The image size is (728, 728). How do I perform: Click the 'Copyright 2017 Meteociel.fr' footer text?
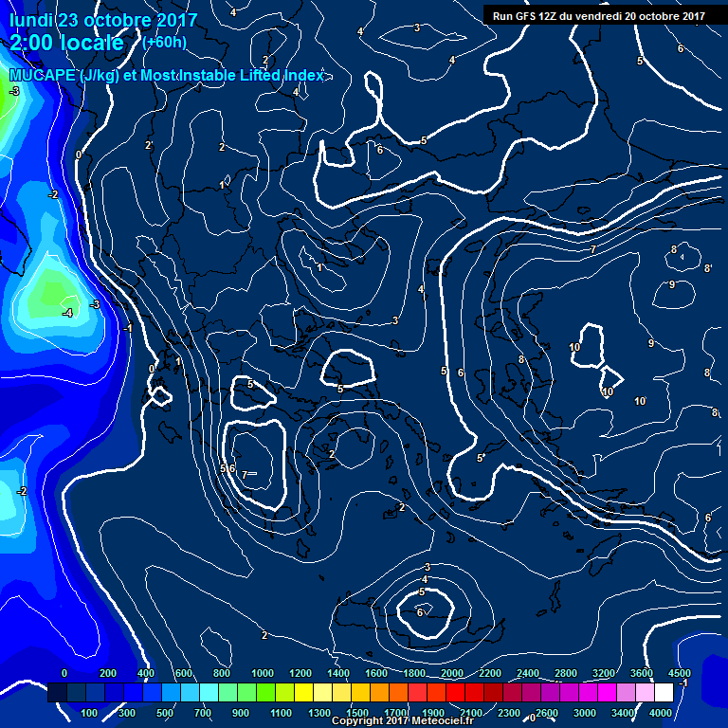[x=403, y=720]
